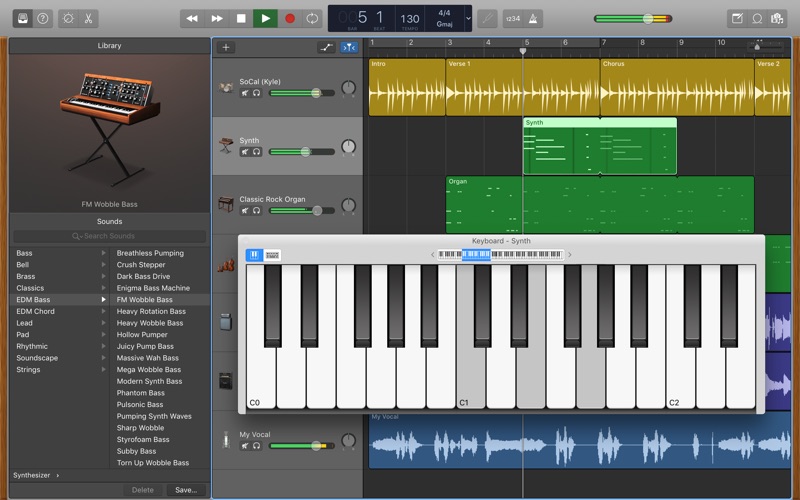Adjust the master volume slider
The height and width of the screenshot is (500, 800).
click(x=648, y=18)
